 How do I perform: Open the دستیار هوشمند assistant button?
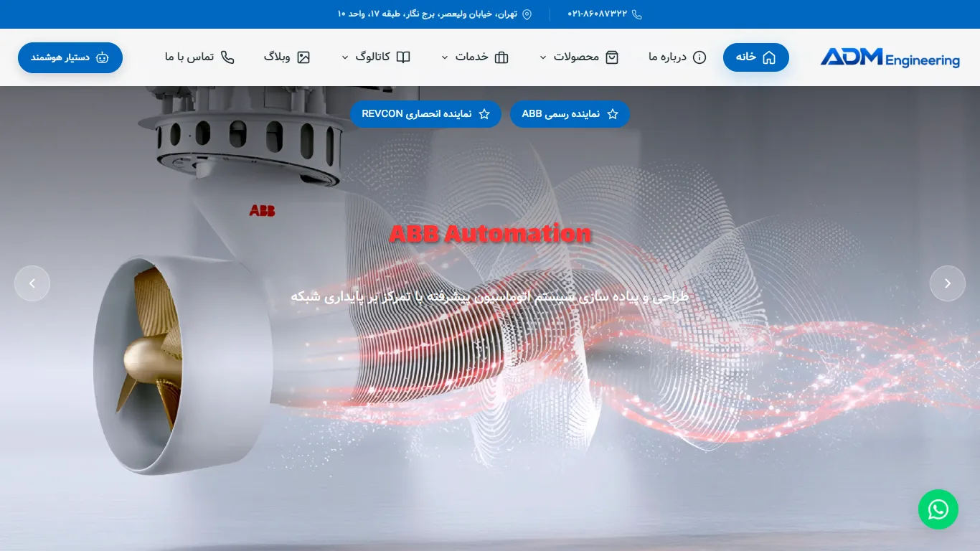[x=70, y=57]
